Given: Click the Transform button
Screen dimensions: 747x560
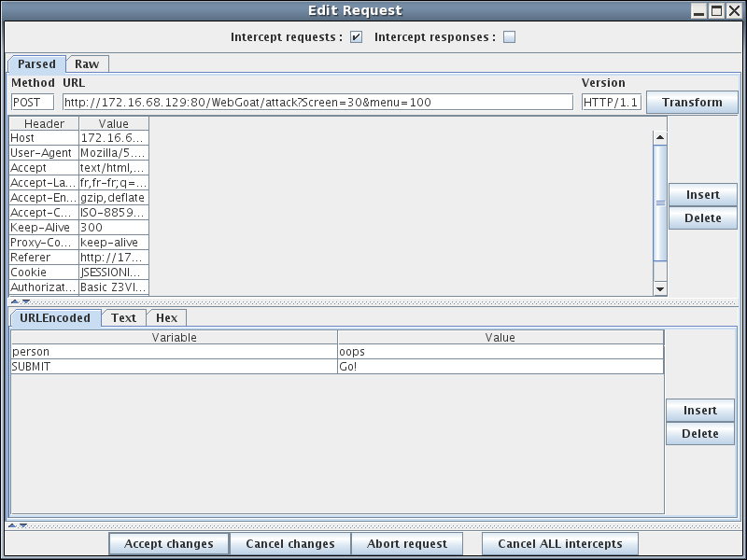Looking at the screenshot, I should tap(691, 103).
